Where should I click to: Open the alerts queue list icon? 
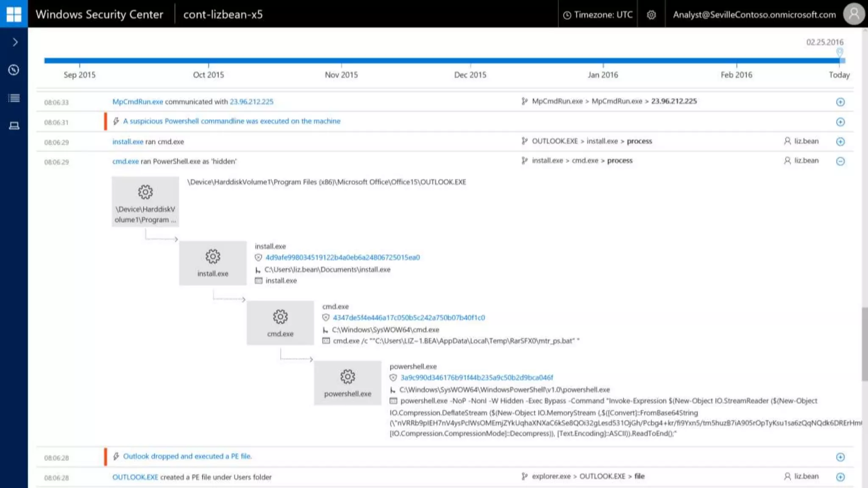[14, 98]
